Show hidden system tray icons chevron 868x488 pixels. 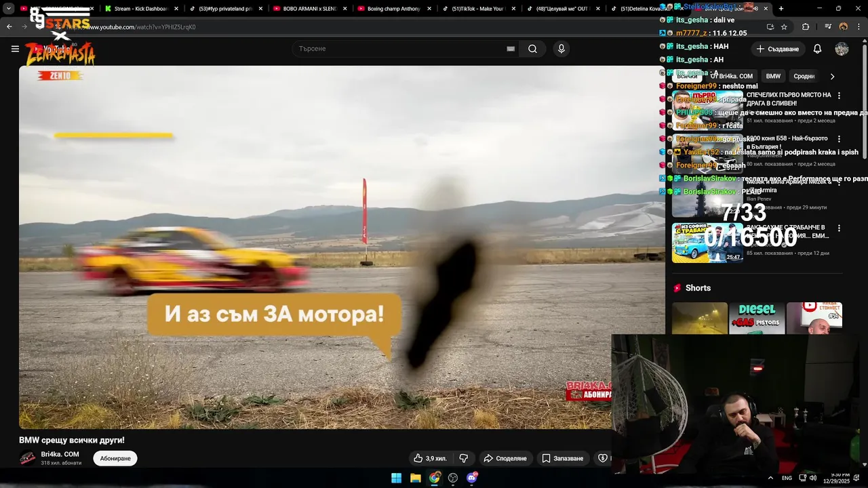point(770,478)
